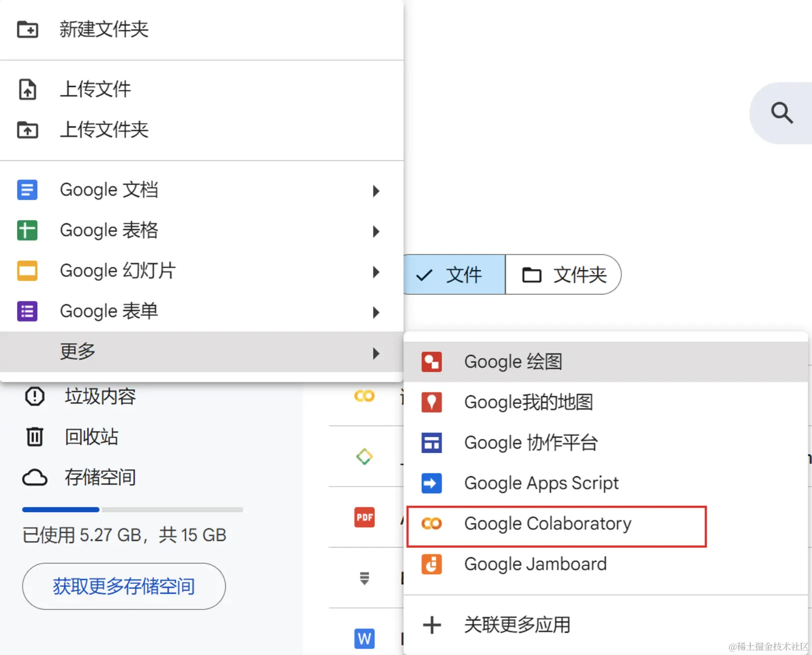Image resolution: width=812 pixels, height=655 pixels.
Task: Click the Google 协作平台 sites icon
Action: tap(432, 443)
